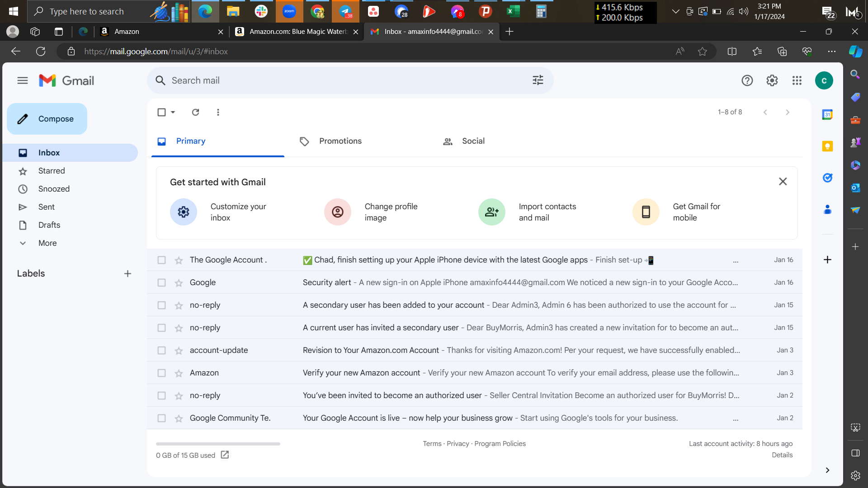The width and height of the screenshot is (868, 488).
Task: Check the select-all messages checkbox
Action: coord(161,112)
